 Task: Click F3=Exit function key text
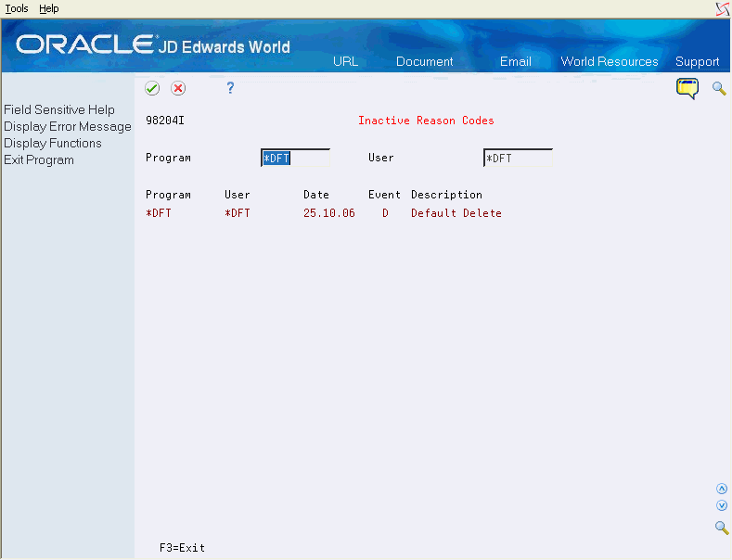point(182,548)
